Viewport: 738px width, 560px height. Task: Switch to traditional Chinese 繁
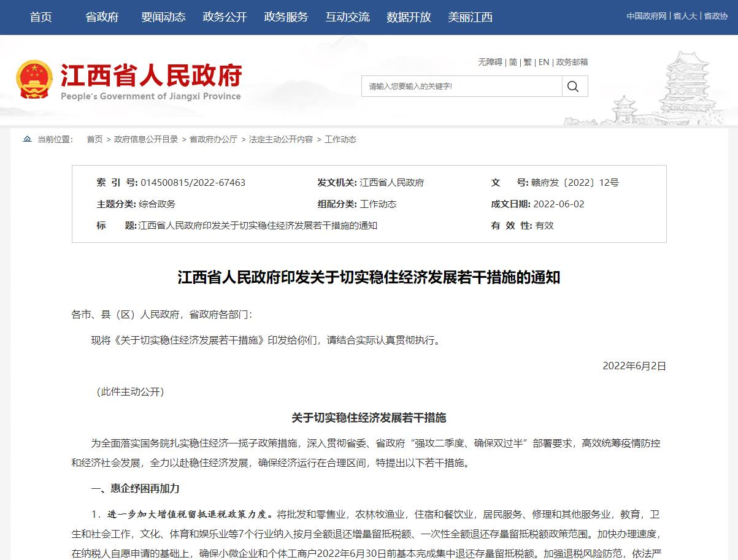(x=528, y=62)
